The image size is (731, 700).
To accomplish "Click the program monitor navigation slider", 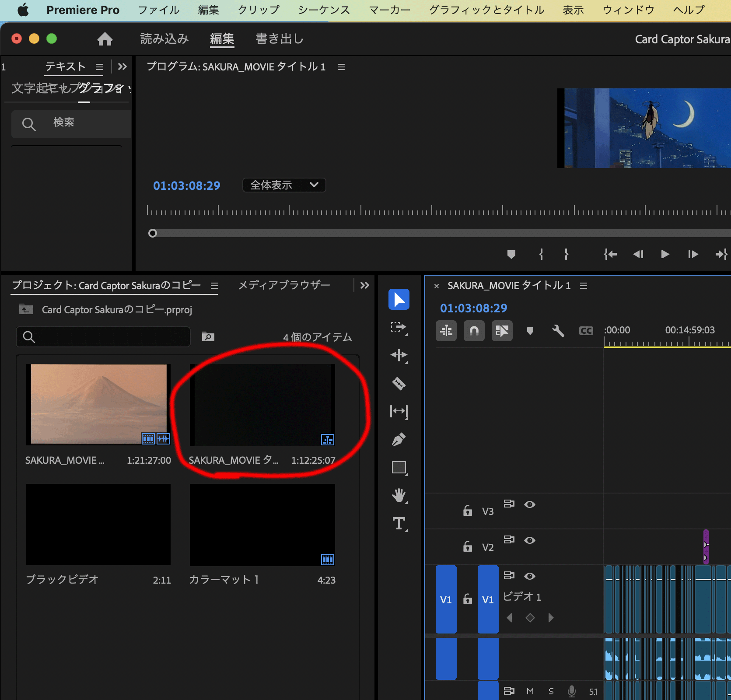I will [153, 233].
